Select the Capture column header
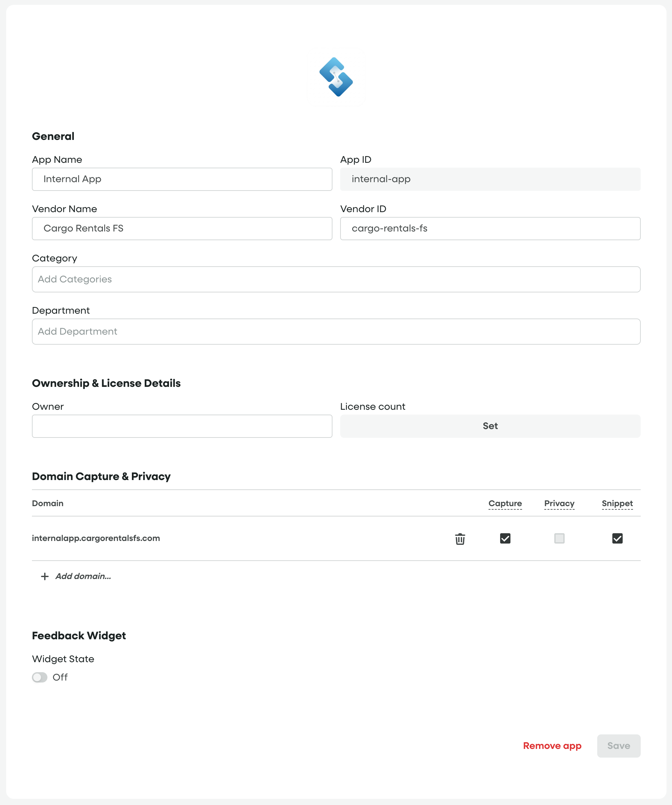This screenshot has height=805, width=672. 505,503
